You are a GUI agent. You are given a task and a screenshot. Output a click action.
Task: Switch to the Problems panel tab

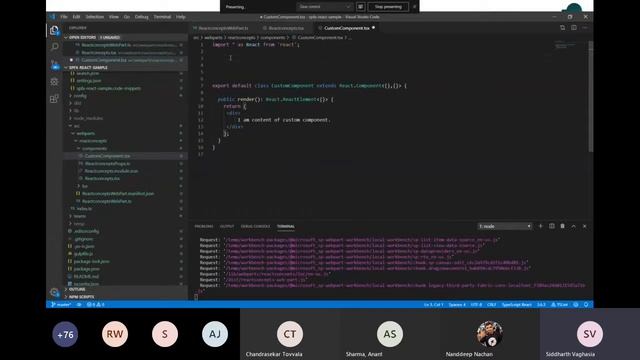click(x=204, y=226)
